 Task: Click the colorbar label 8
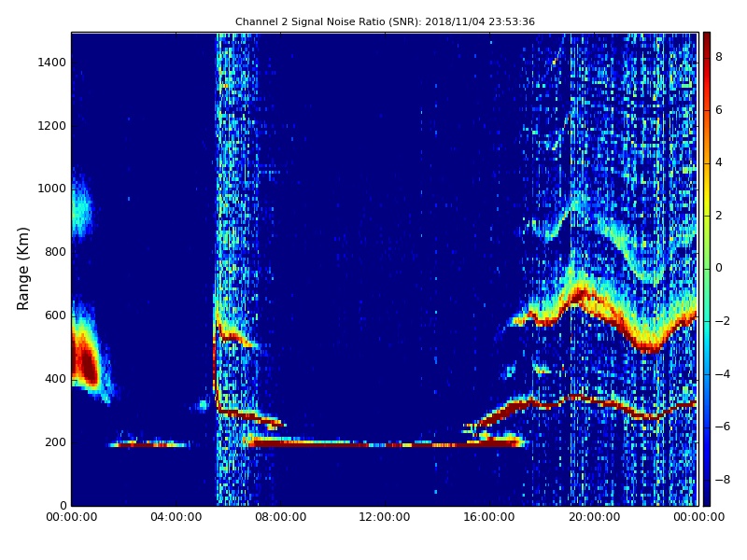pos(719,57)
